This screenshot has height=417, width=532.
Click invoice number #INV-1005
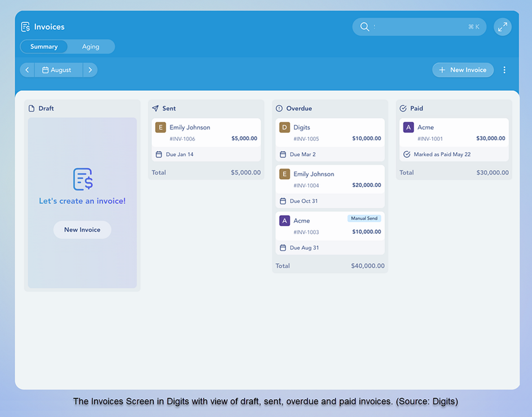306,139
